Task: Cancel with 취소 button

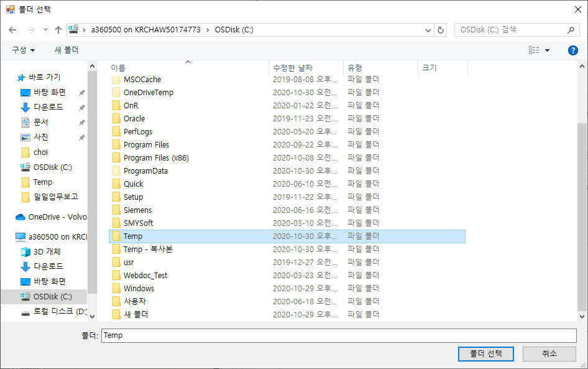Action: point(549,354)
